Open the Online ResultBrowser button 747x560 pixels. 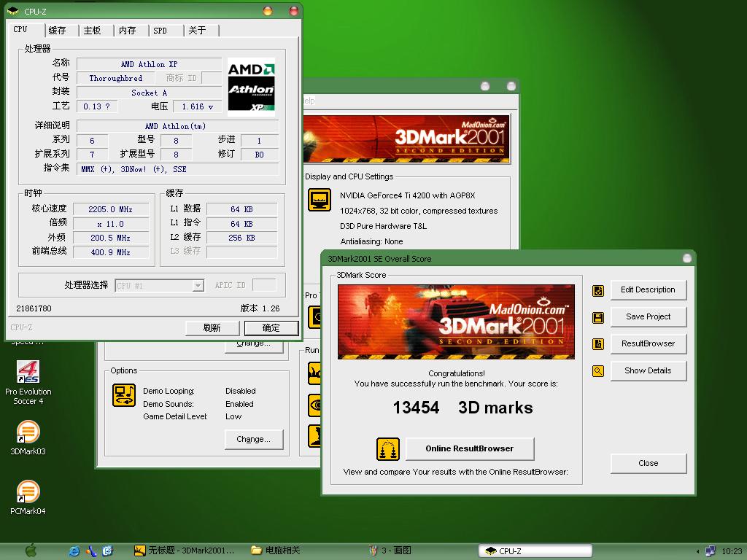coord(470,448)
